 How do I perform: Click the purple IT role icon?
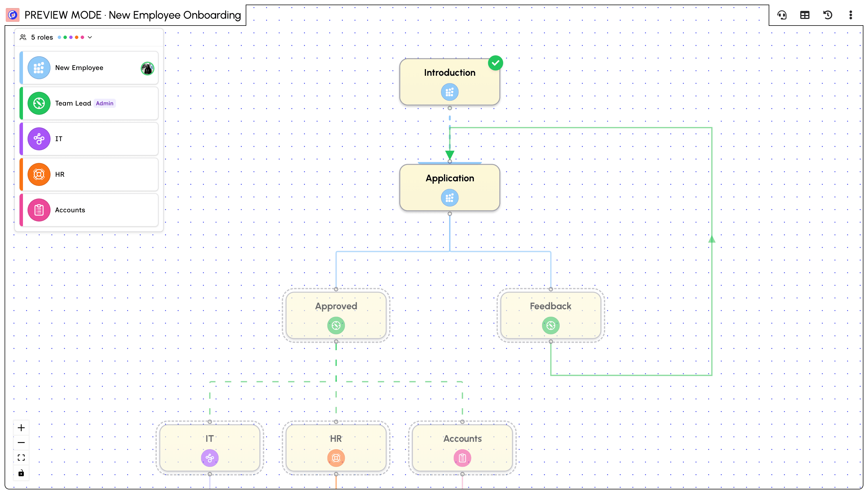39,139
